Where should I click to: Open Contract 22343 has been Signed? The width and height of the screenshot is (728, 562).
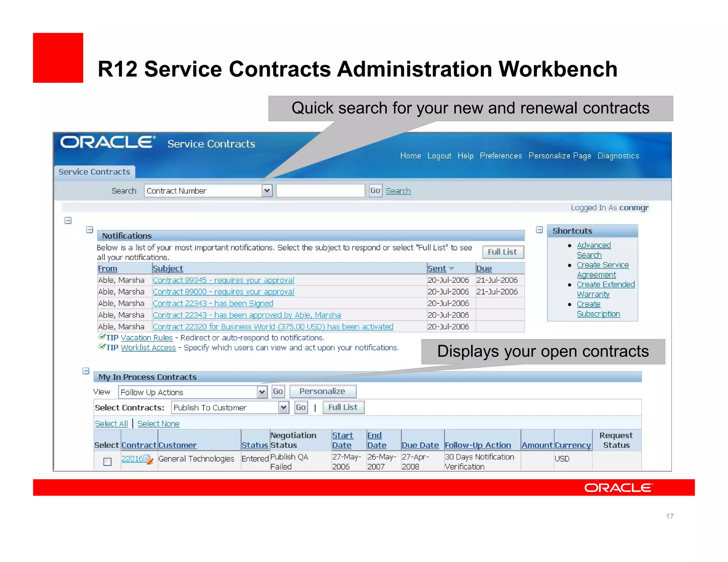[x=213, y=304]
